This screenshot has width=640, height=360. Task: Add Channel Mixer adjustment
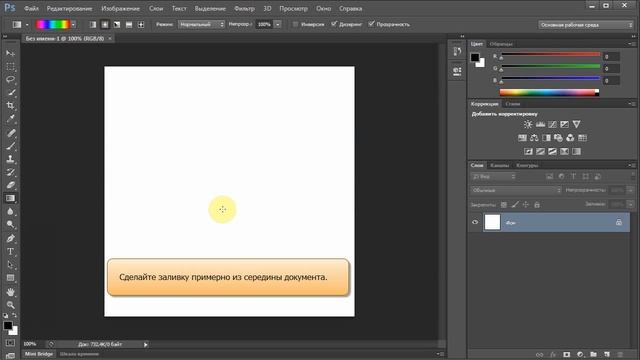click(570, 138)
